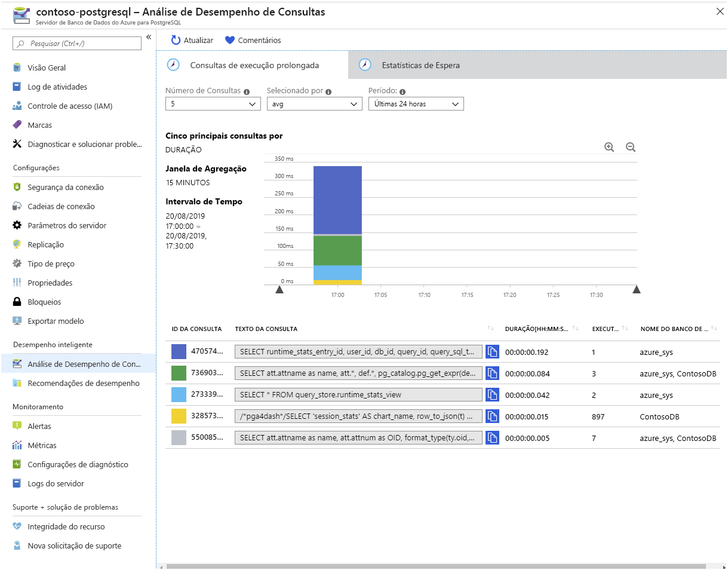728x570 pixels.
Task: Click the Pesquisar search field
Action: (77, 43)
